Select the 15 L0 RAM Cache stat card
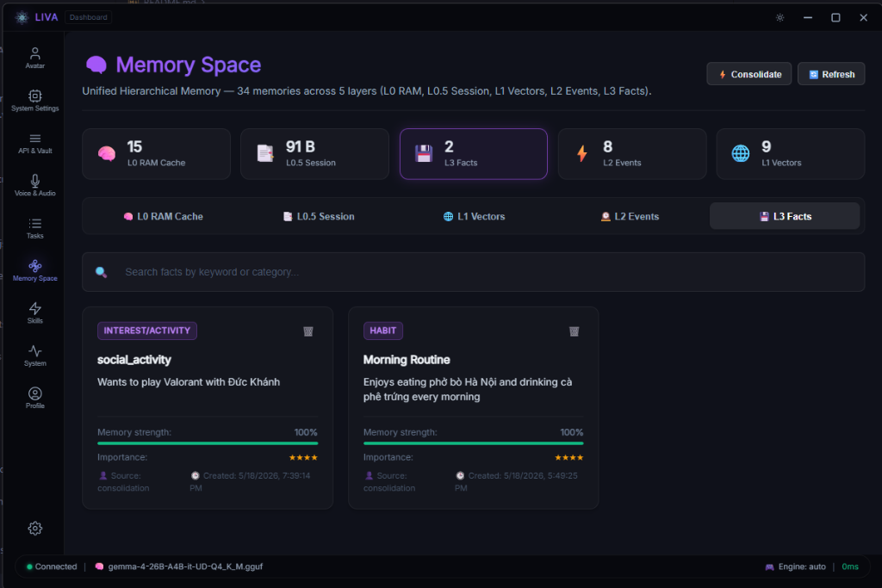The height and width of the screenshot is (588, 882). [157, 154]
